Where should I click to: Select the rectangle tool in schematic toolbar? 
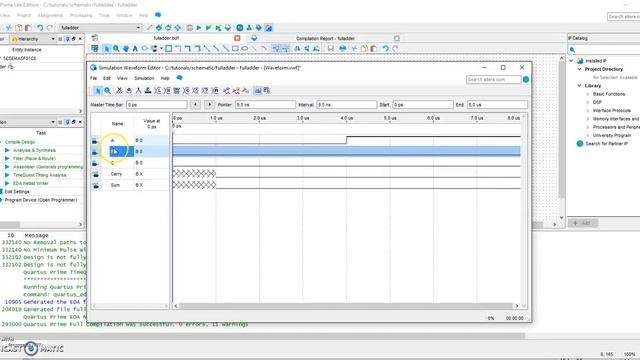tap(235, 49)
